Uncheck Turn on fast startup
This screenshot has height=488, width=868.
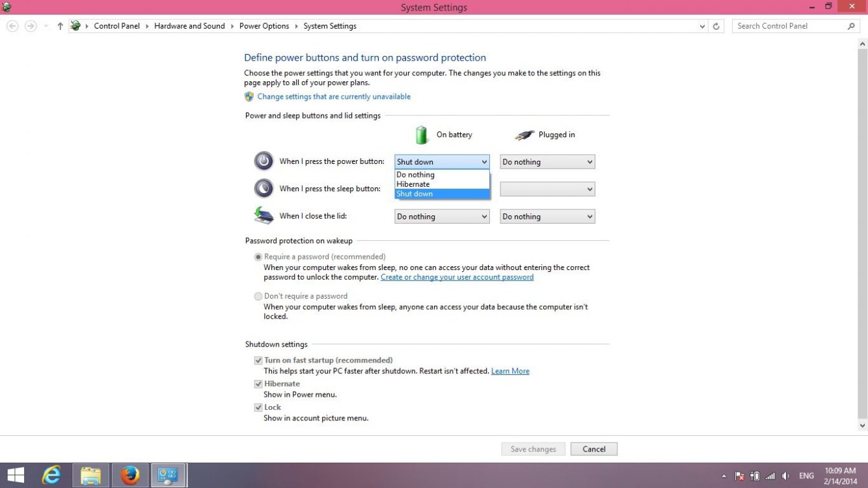[258, 360]
